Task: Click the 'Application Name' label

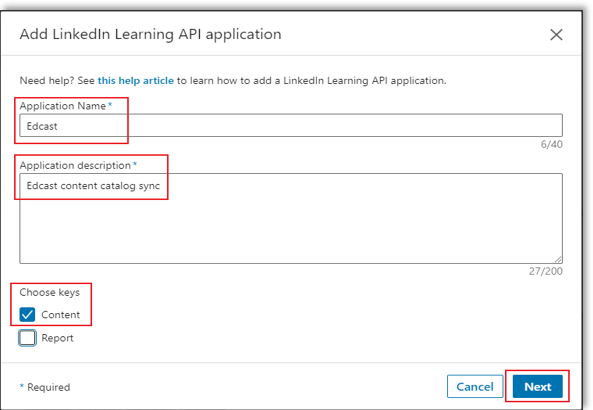Action: 63,106
